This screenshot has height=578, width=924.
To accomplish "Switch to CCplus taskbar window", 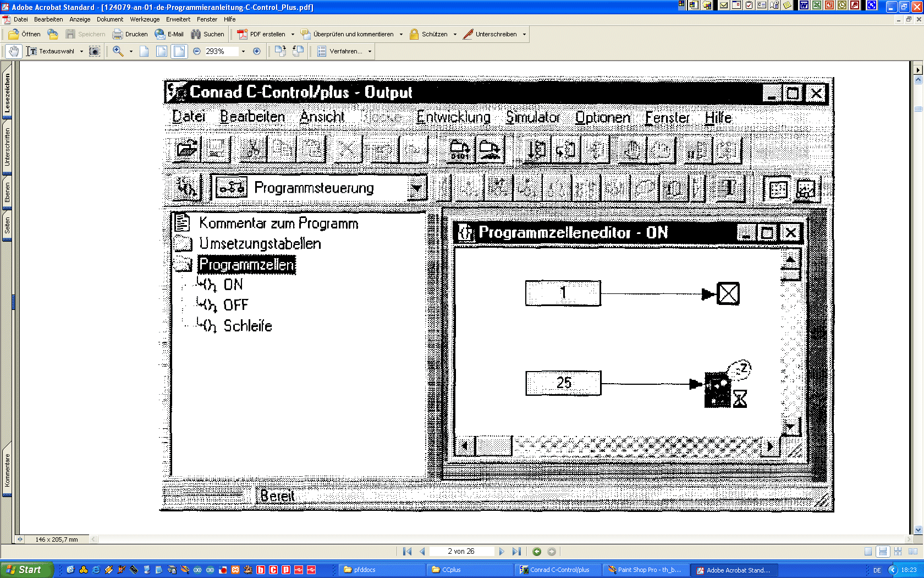I will (x=469, y=570).
